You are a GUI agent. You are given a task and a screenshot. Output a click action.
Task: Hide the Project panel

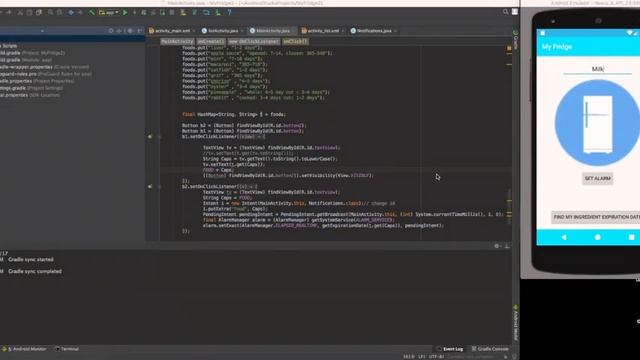pos(140,31)
